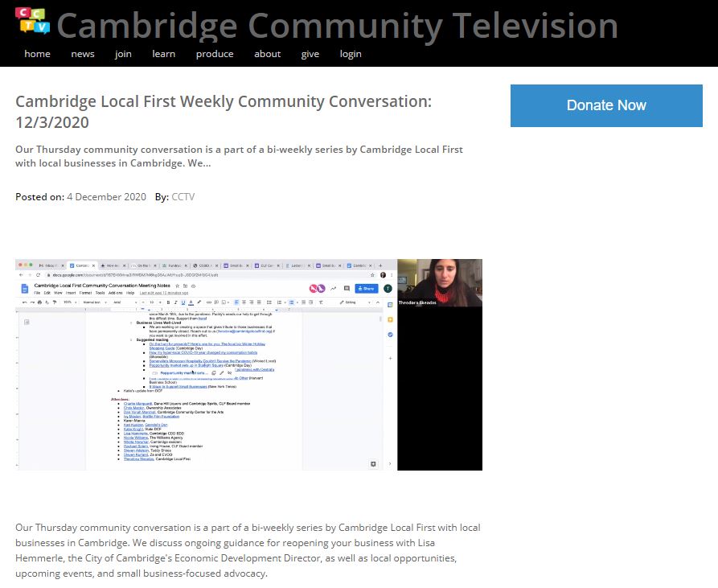Click the comments icon in the document header

pos(347,289)
